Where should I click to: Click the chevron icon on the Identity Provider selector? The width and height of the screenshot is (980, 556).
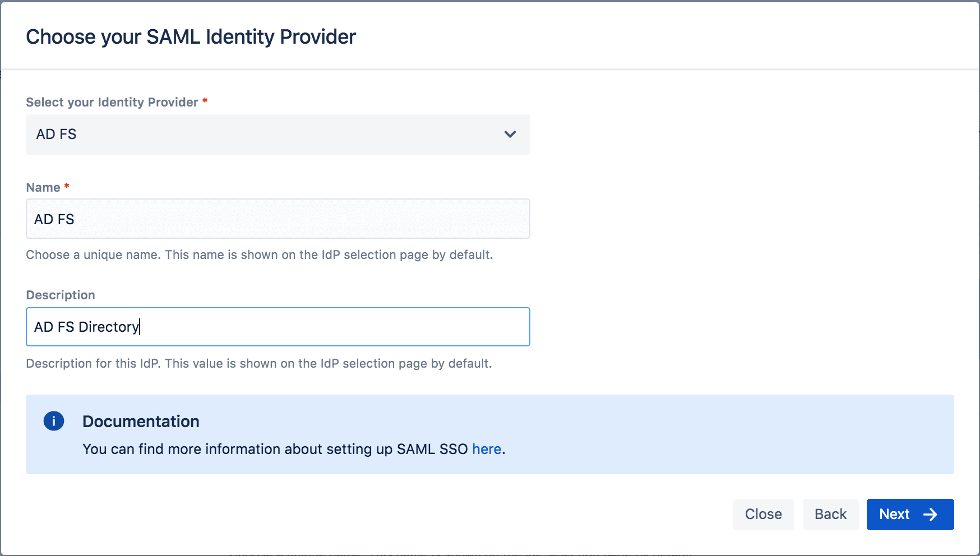click(510, 135)
